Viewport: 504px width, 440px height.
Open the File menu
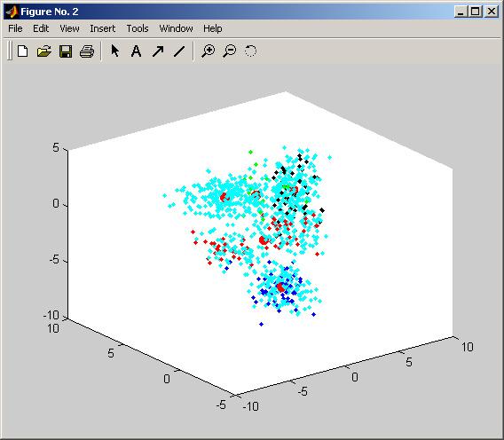click(15, 28)
